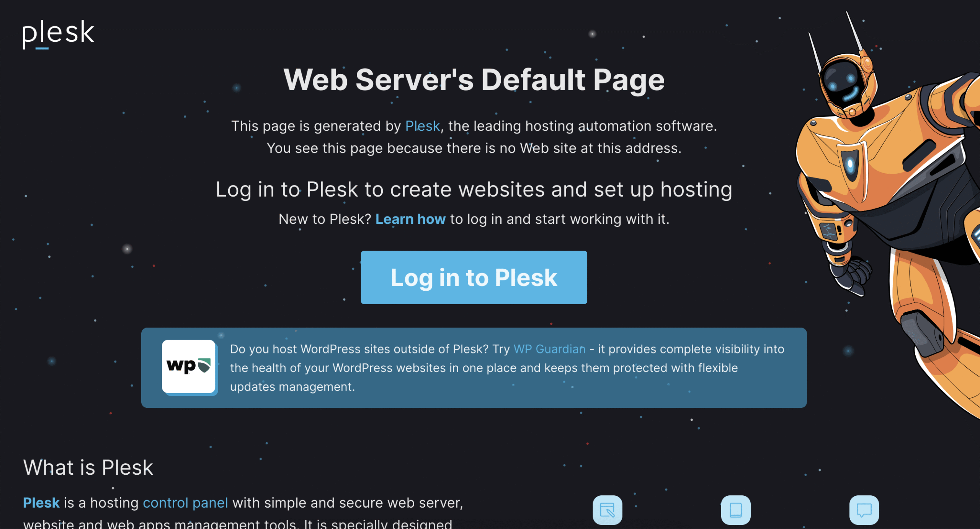Click the 'Log in to Plesk to create websites' heading
The height and width of the screenshot is (529, 980).
coord(474,189)
